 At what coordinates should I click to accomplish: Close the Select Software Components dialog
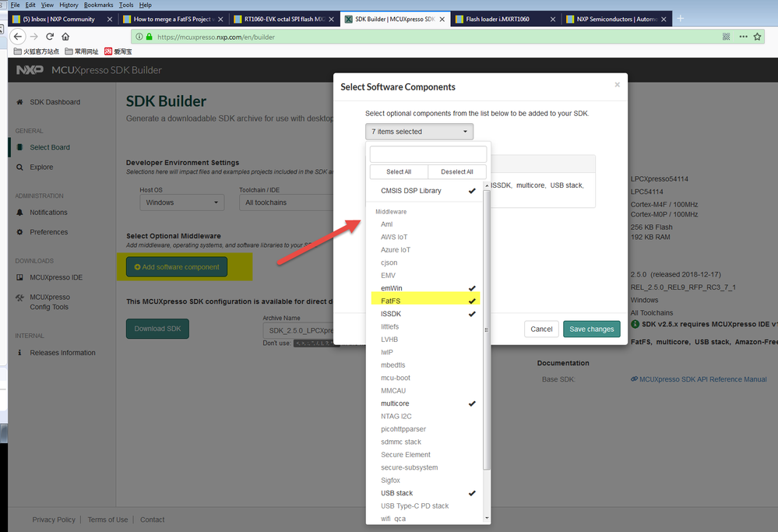coord(618,85)
